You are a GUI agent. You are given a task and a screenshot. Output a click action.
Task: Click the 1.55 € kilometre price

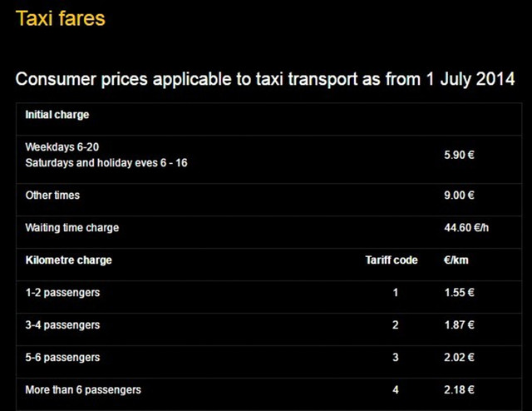(x=459, y=293)
